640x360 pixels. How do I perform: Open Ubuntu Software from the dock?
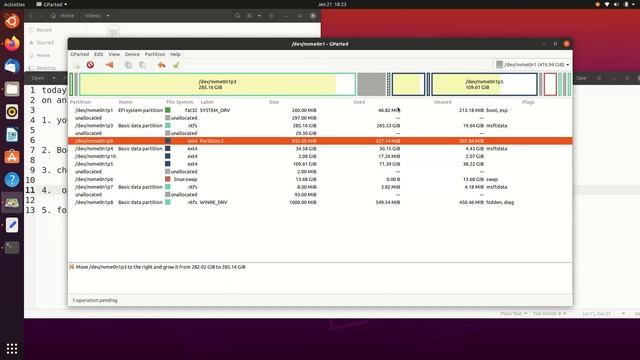click(12, 157)
